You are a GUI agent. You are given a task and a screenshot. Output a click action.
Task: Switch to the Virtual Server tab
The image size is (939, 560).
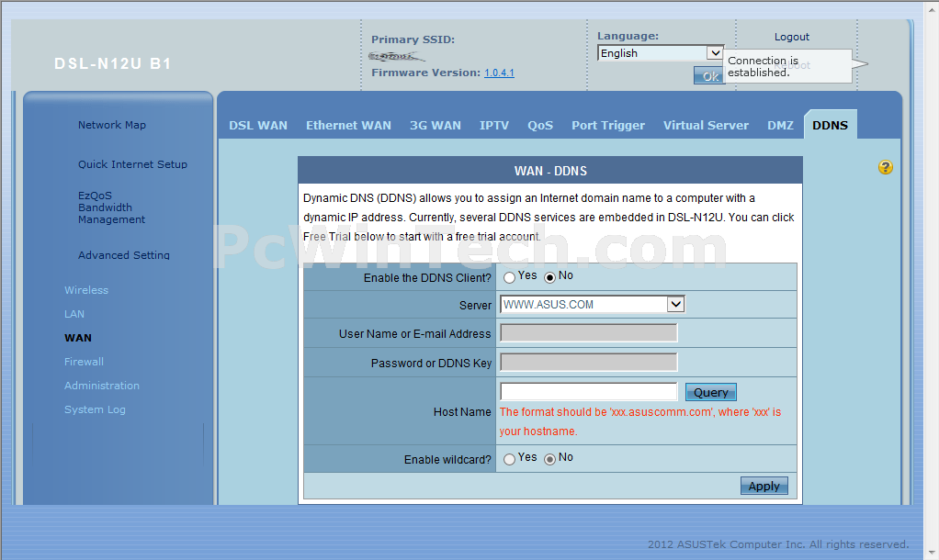click(706, 126)
